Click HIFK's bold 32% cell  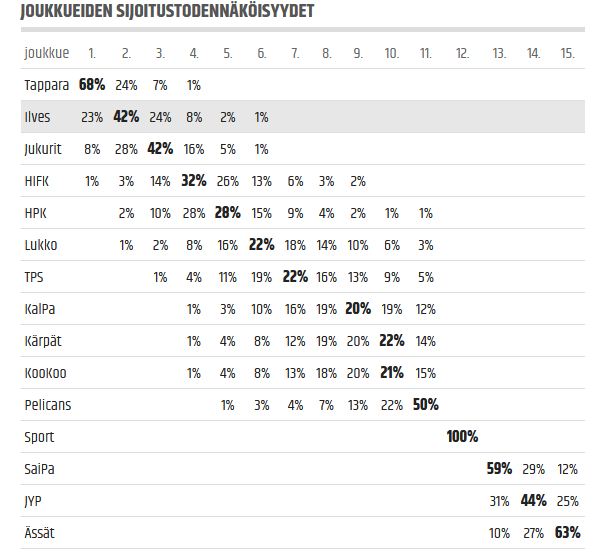tap(193, 181)
